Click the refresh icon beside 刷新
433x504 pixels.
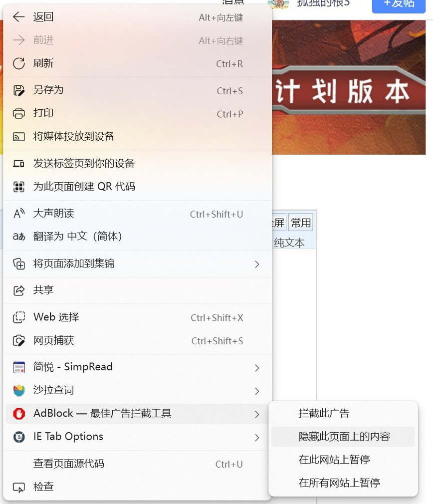pyautogui.click(x=18, y=63)
